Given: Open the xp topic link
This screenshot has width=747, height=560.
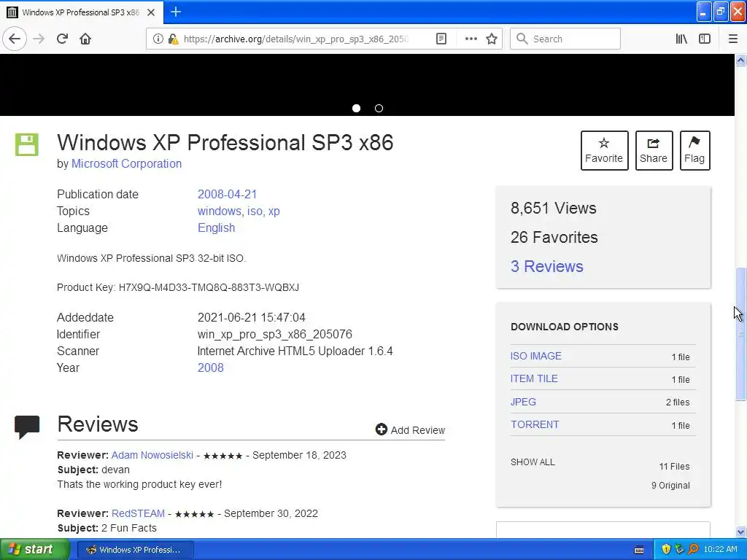Looking at the screenshot, I should click(x=274, y=211).
